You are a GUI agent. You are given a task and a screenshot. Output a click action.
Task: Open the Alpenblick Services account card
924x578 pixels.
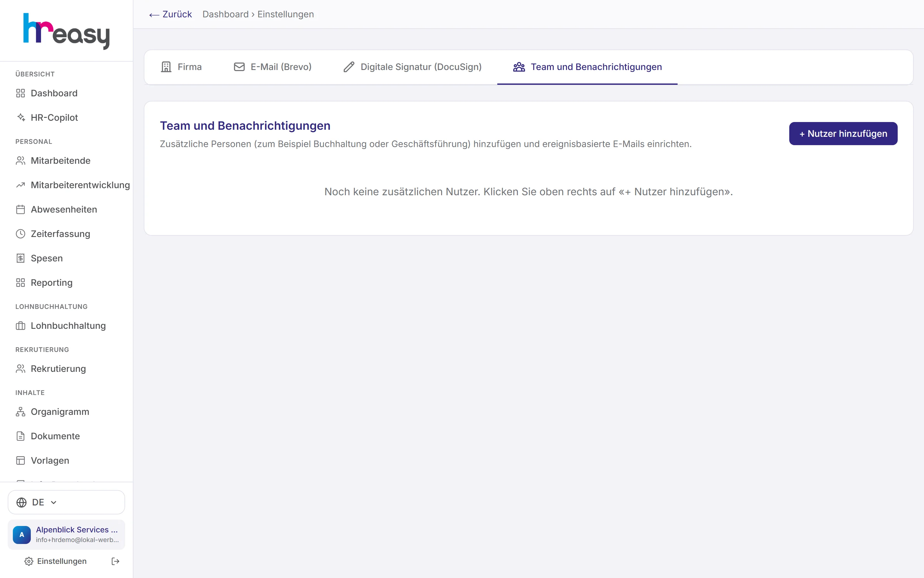[66, 534]
